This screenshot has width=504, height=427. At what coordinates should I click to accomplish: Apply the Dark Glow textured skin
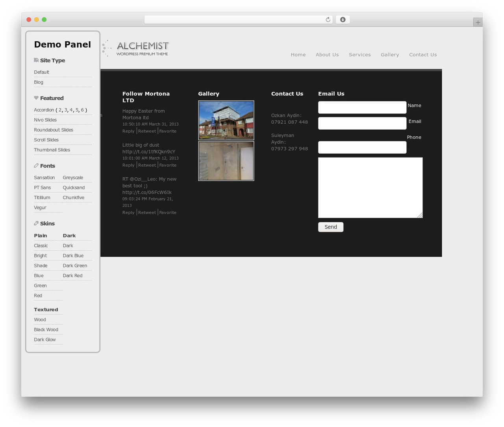point(45,340)
